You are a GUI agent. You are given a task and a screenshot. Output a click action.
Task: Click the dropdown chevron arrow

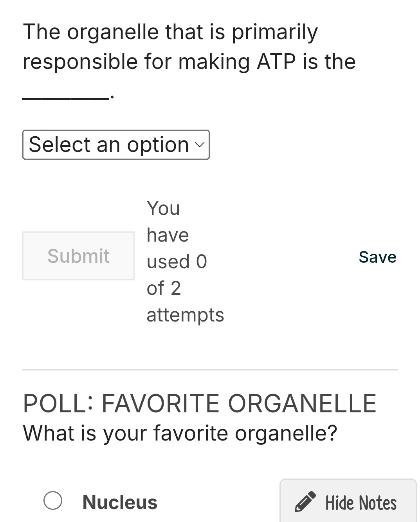[199, 145]
